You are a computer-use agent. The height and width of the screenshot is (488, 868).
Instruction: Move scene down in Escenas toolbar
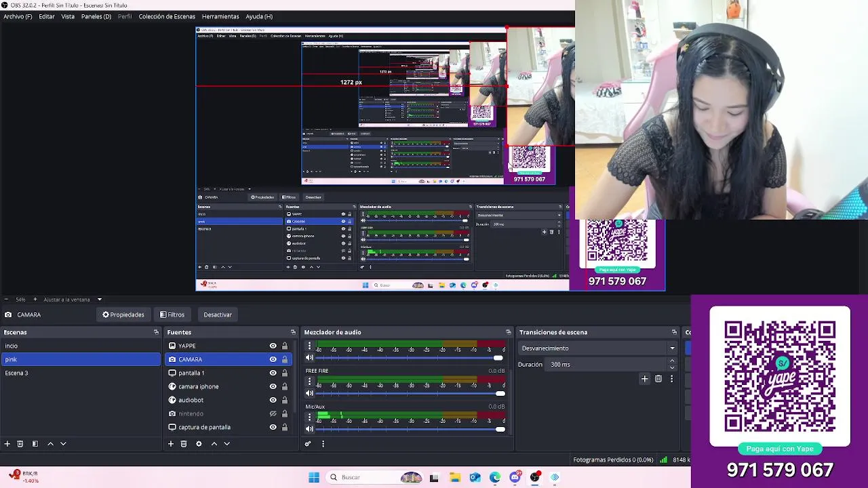point(63,444)
